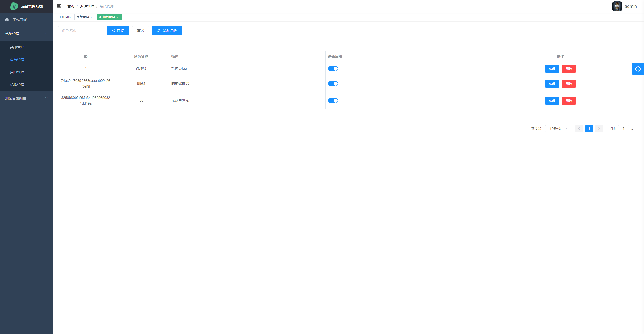Click the 的前端群33 description cell
This screenshot has width=644, height=334.
tap(247, 84)
